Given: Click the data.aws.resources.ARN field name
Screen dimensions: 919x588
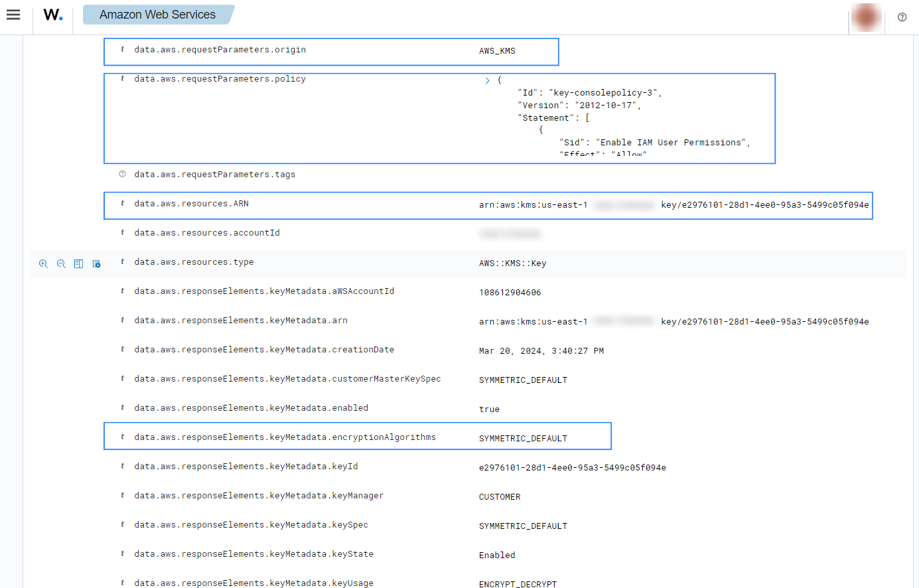Looking at the screenshot, I should (191, 204).
